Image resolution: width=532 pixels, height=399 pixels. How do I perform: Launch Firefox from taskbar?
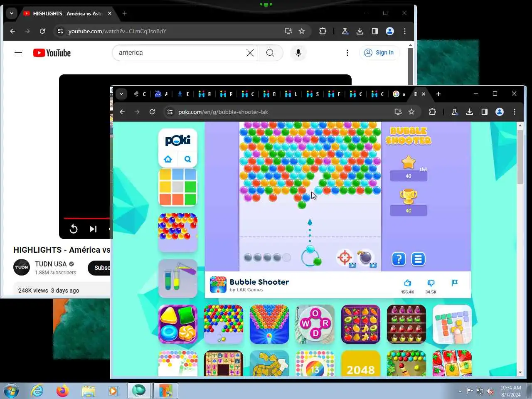coord(63,391)
